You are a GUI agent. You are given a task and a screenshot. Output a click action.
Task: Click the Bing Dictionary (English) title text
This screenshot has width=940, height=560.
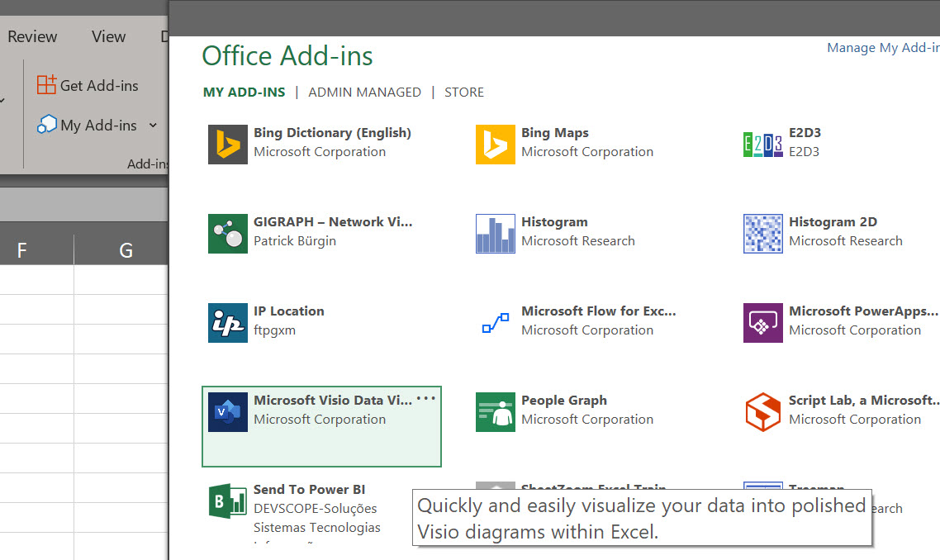point(332,132)
